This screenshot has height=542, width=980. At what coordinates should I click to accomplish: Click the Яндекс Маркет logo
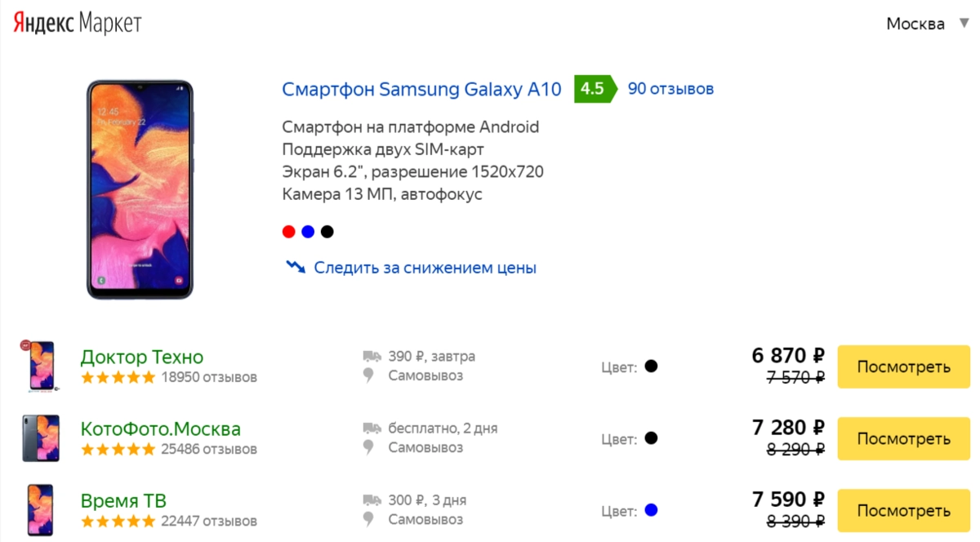[x=78, y=23]
